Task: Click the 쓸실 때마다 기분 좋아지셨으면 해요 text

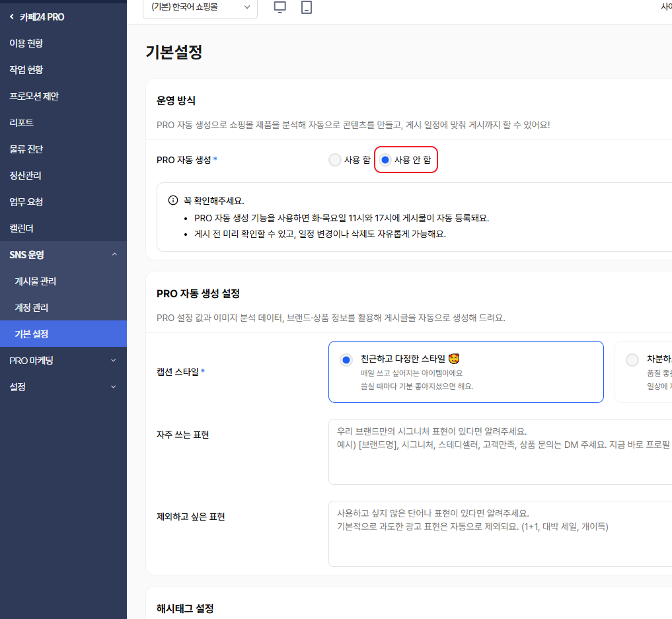Action: pyautogui.click(x=417, y=386)
